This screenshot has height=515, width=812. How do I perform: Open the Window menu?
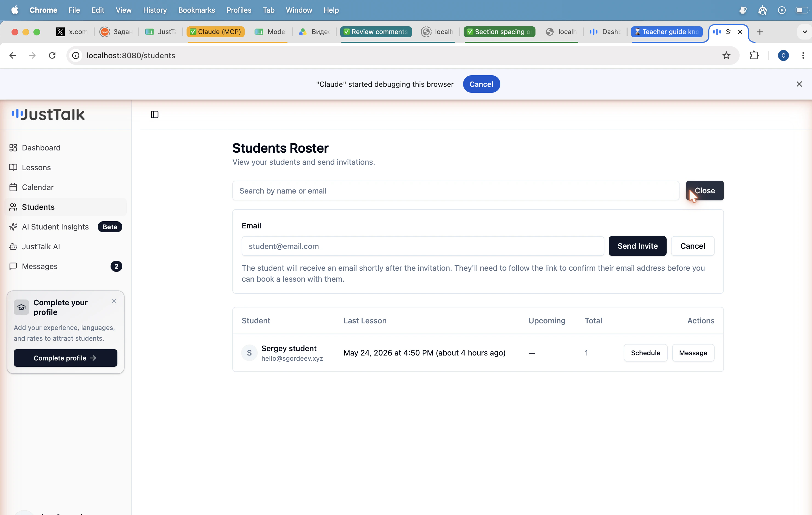pyautogui.click(x=299, y=10)
